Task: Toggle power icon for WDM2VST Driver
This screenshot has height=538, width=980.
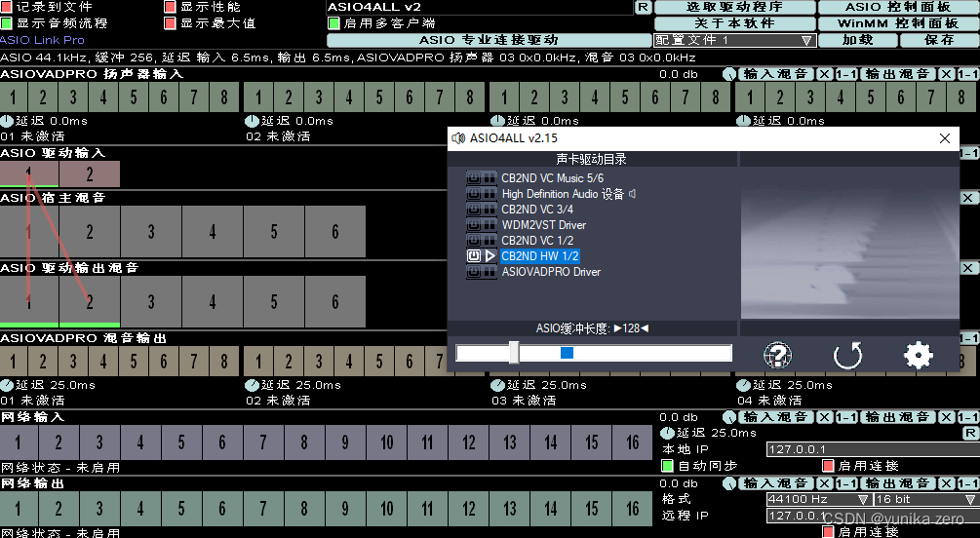Action: click(474, 225)
